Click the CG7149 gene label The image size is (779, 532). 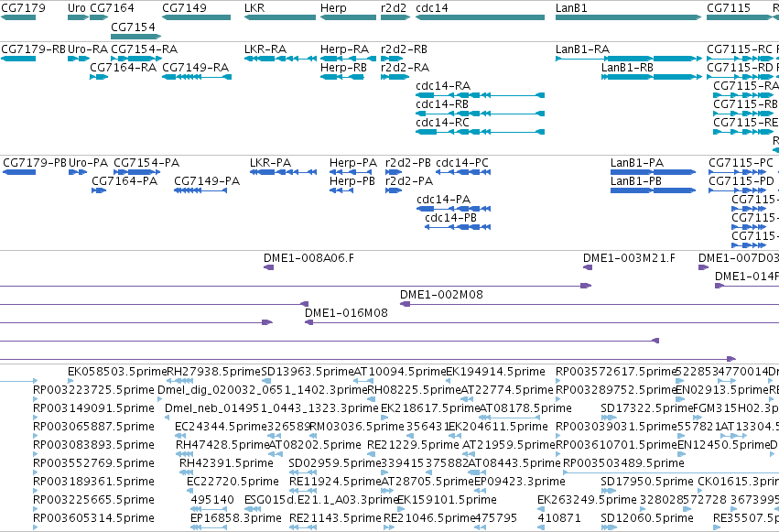click(x=184, y=8)
